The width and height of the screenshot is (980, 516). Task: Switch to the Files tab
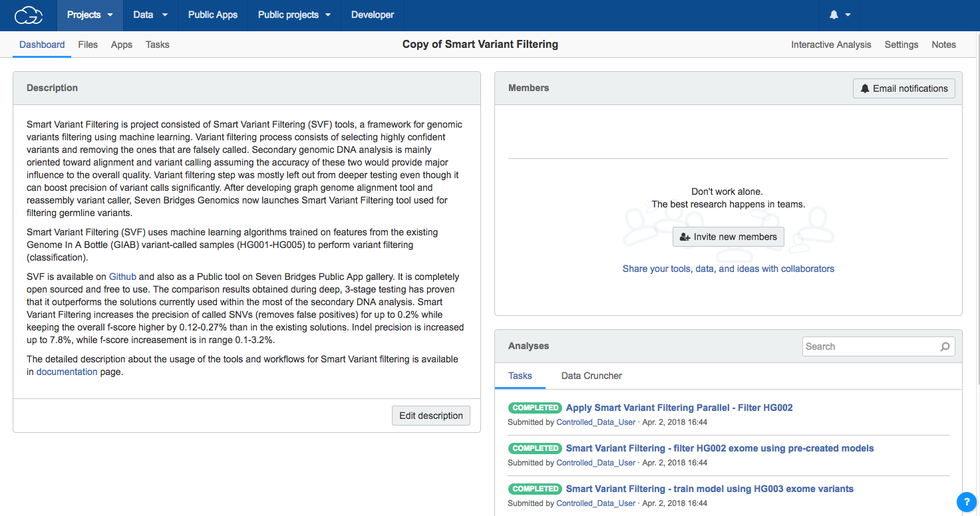(x=88, y=45)
